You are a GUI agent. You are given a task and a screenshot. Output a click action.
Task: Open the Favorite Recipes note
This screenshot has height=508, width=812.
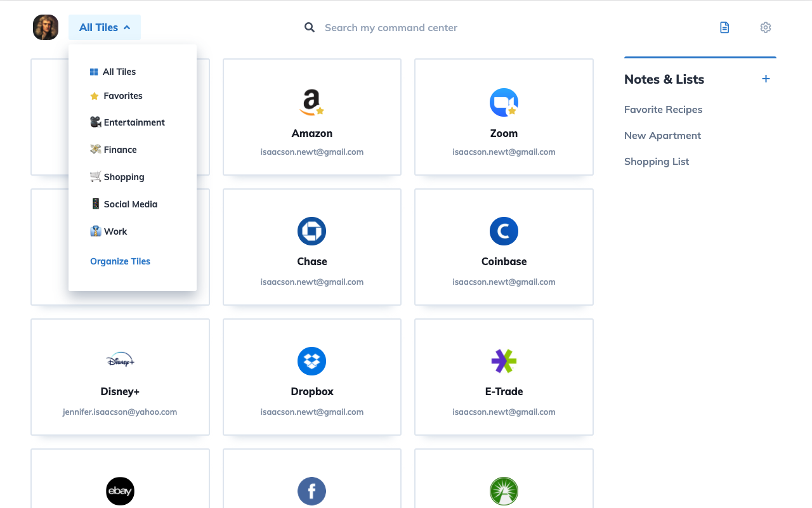(x=663, y=109)
